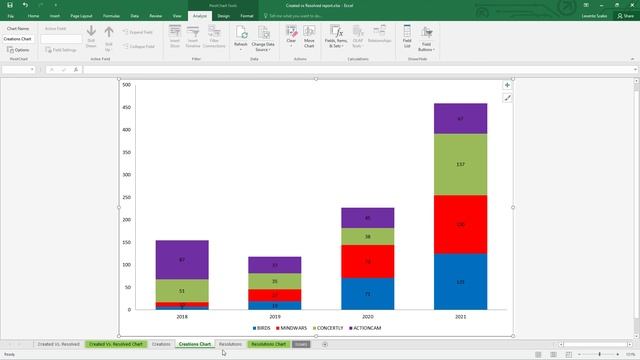Screen dimensions: 640x360
Task: Click the ACTIONCAM legend entry
Action: [365, 328]
